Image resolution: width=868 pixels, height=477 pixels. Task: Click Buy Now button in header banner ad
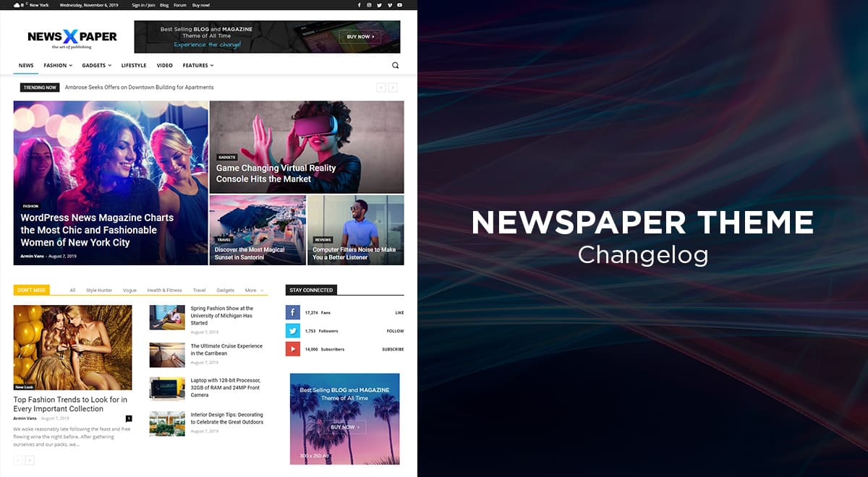[360, 36]
